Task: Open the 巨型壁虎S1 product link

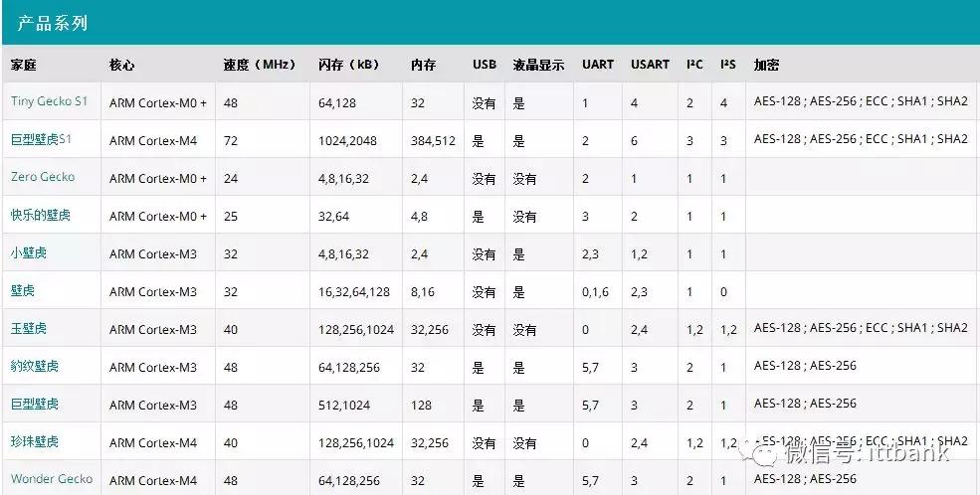Action: [x=41, y=139]
